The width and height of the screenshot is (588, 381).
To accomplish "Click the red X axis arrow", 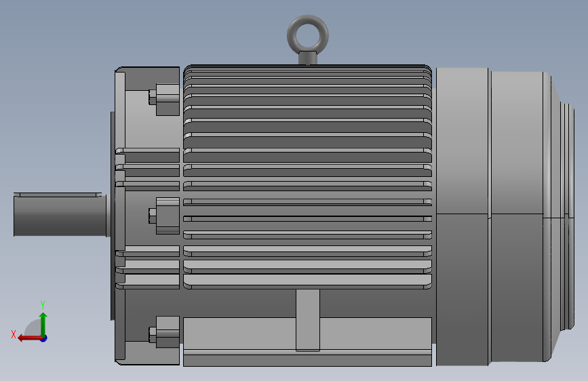I will tap(29, 338).
